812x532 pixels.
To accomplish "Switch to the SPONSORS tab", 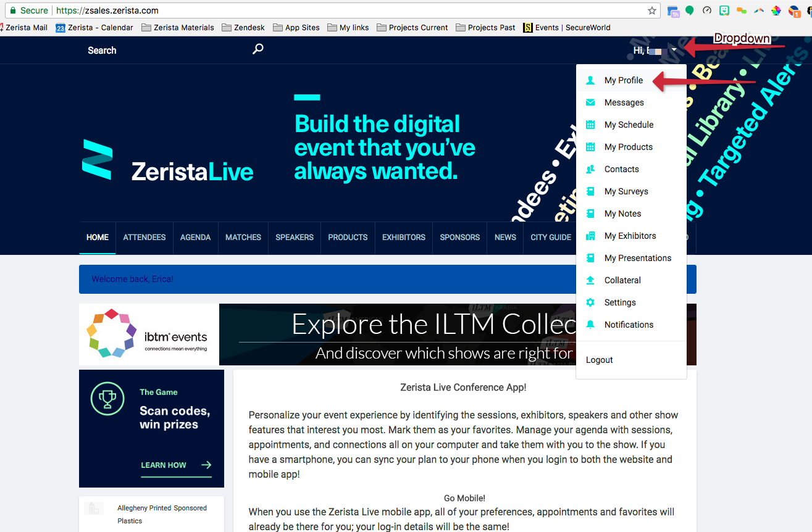I will (x=460, y=238).
